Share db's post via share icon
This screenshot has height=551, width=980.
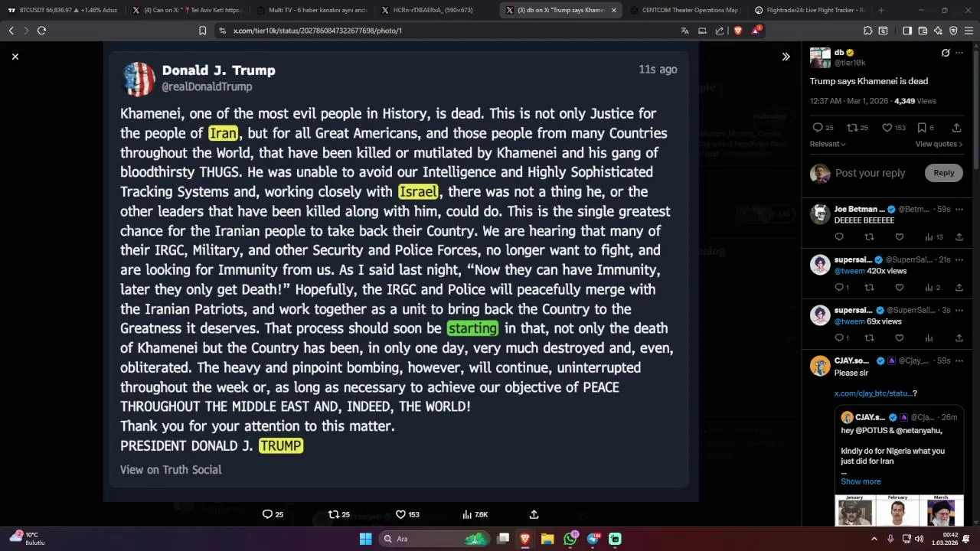[x=956, y=128]
